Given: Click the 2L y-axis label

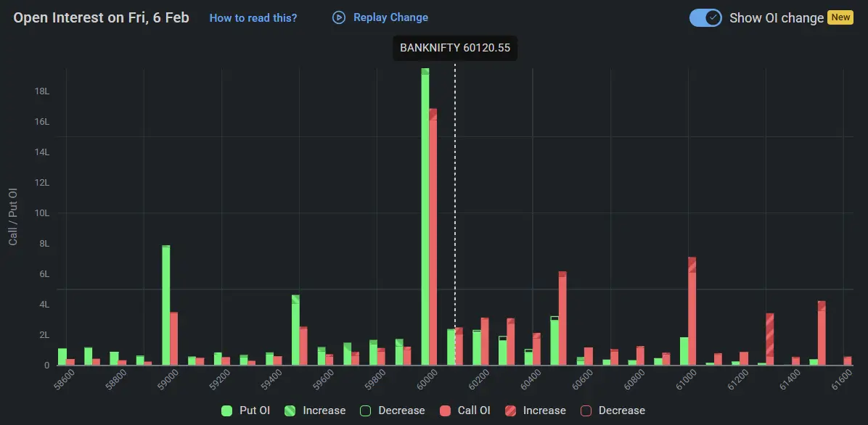Looking at the screenshot, I should pos(44,335).
